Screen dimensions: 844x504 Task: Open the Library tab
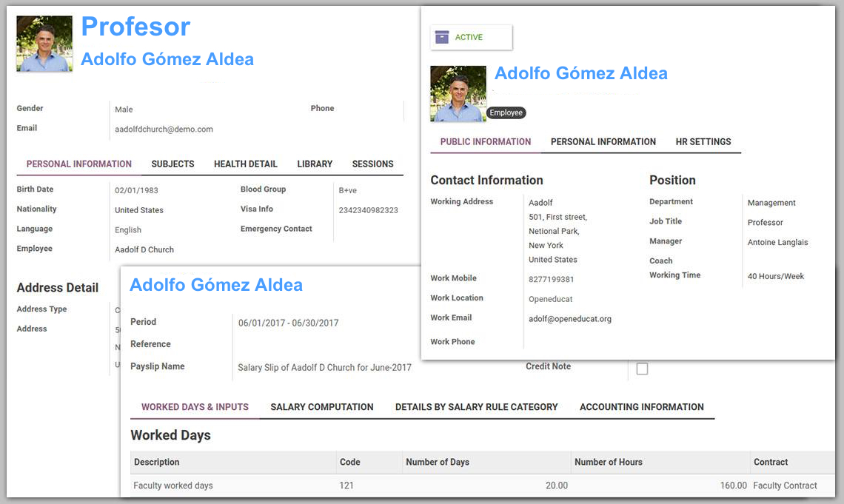pos(315,164)
